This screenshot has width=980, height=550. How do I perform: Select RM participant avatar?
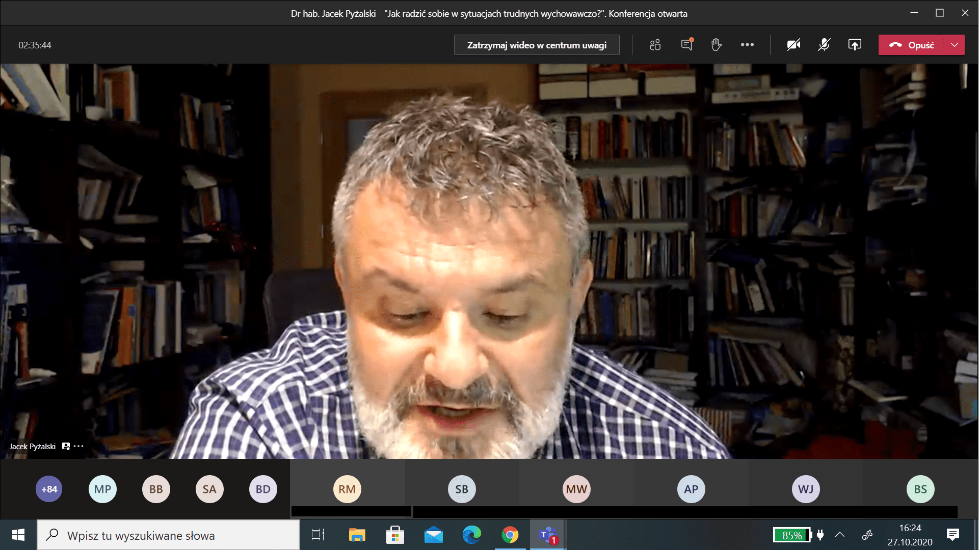click(x=347, y=489)
